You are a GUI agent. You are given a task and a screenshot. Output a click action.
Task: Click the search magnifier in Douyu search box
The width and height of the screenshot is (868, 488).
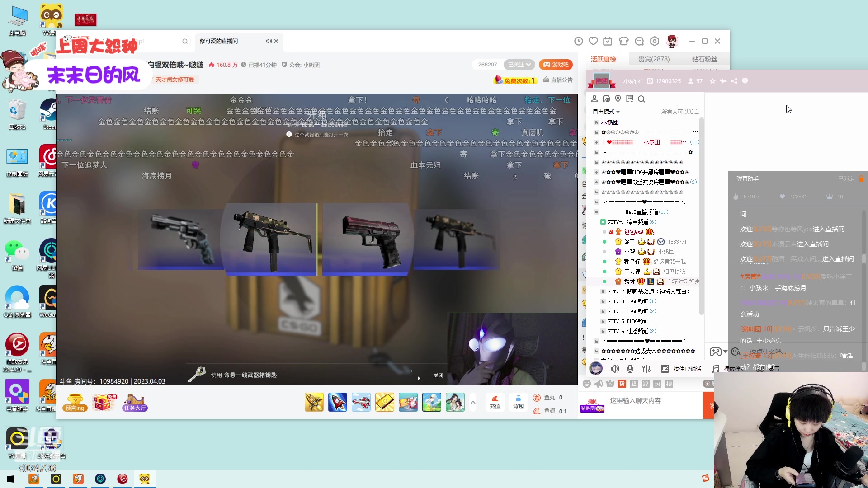point(185,42)
